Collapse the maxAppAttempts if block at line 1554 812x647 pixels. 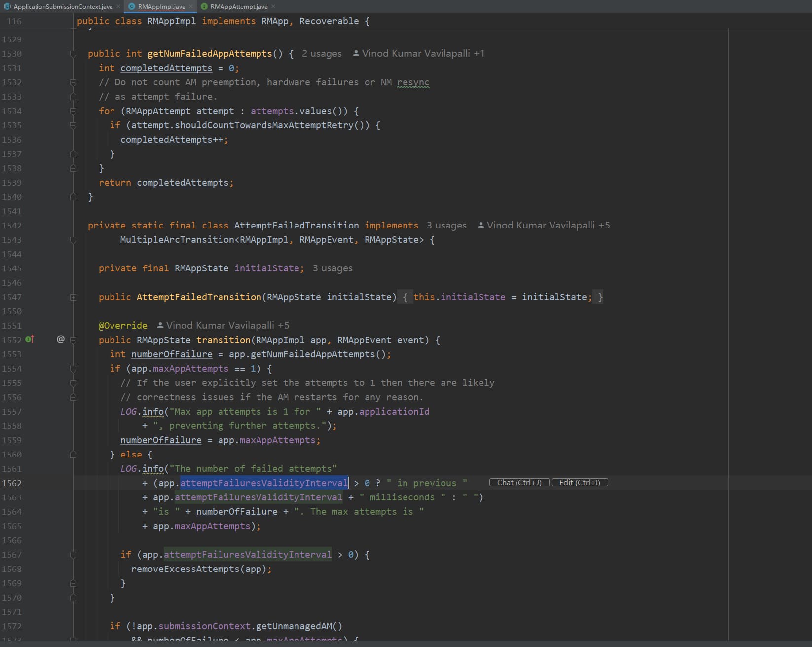tap(73, 369)
